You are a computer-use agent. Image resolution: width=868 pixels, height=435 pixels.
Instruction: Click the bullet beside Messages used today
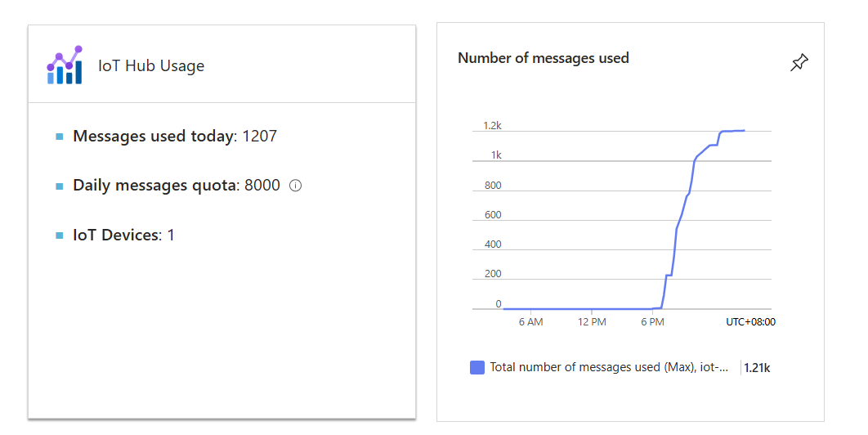(59, 137)
